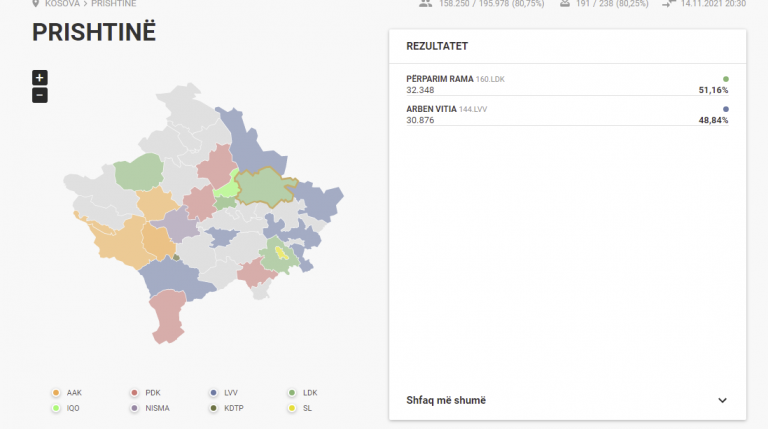Select the AAK legend color dot
The height and width of the screenshot is (429, 768).
[x=56, y=393]
